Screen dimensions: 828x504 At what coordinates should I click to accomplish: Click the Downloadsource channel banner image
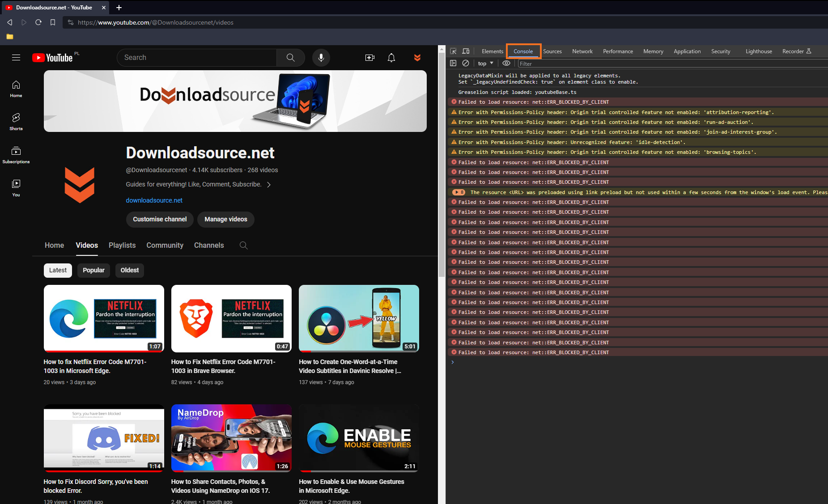235,101
